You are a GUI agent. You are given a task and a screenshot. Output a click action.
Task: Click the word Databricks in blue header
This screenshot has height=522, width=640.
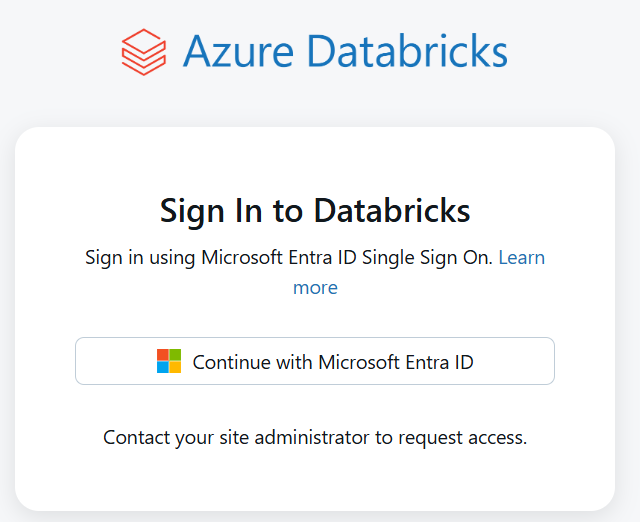[x=407, y=51]
